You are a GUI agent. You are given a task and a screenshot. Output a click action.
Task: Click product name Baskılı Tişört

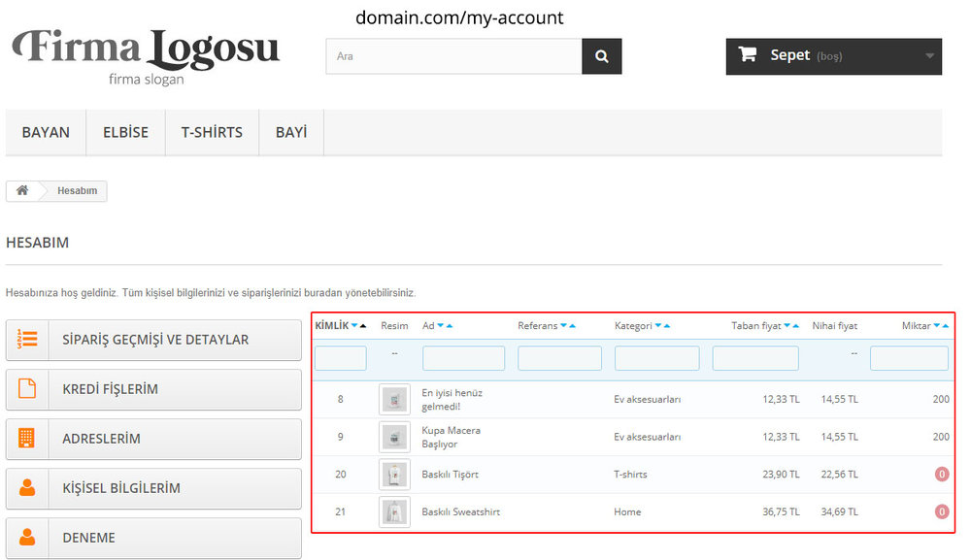[x=451, y=475]
